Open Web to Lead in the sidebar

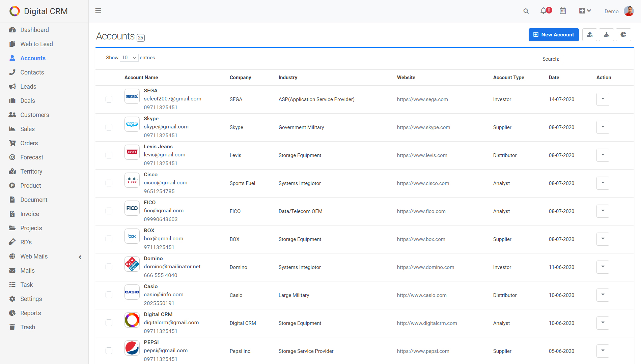[x=36, y=44]
